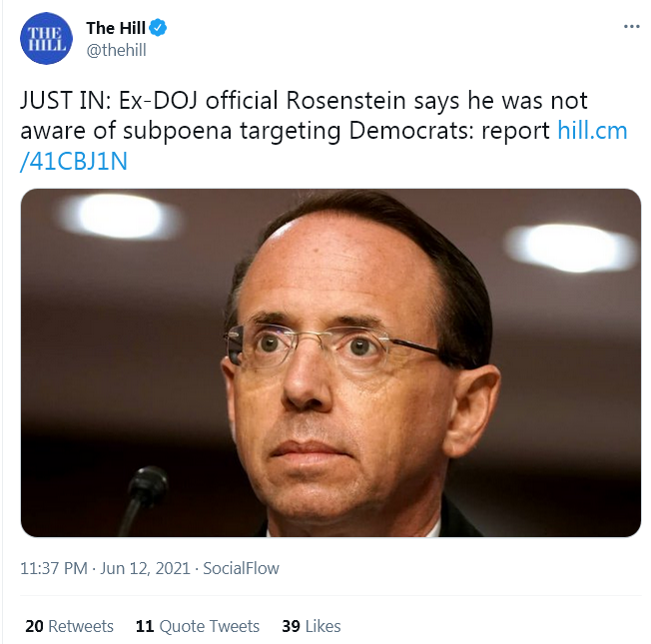
Task: Open The Hill display name profile link
Action: tap(116, 28)
